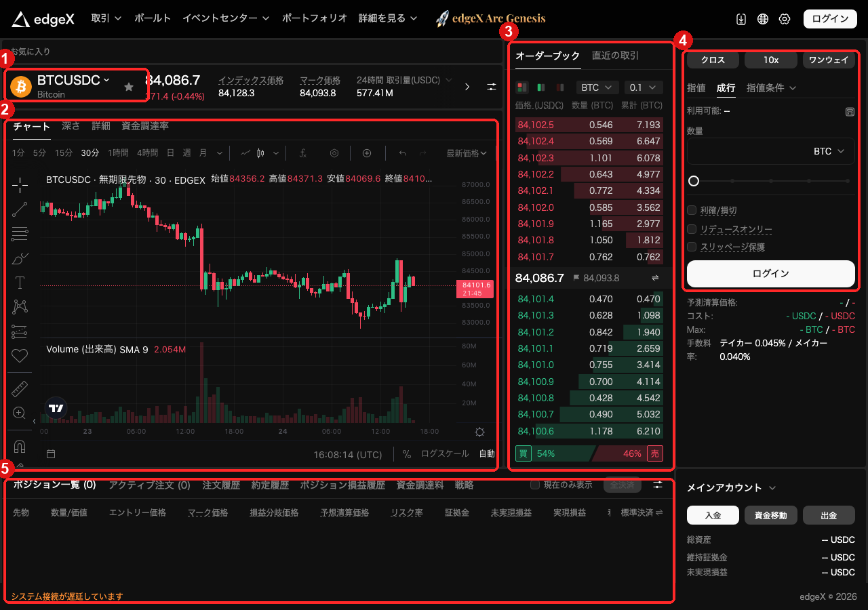Open the ポートフォリオ link

coord(315,18)
